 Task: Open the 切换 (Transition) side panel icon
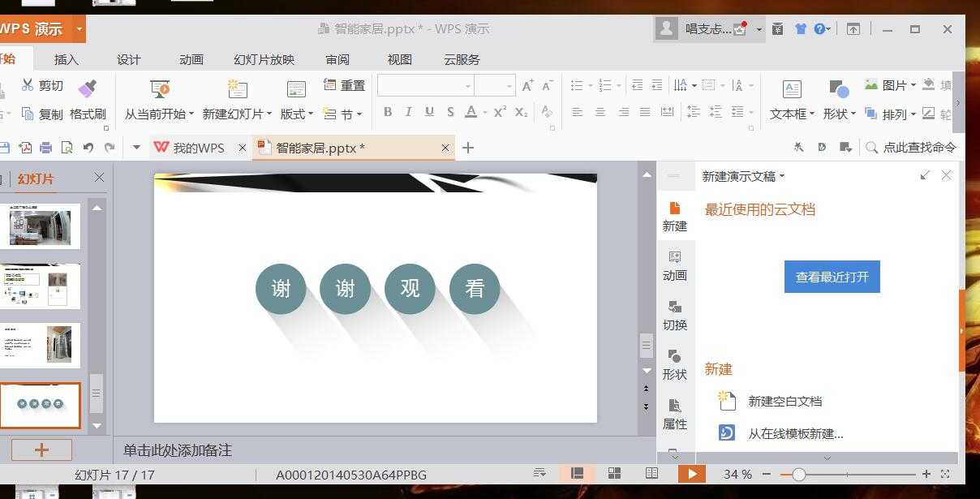pyautogui.click(x=675, y=315)
